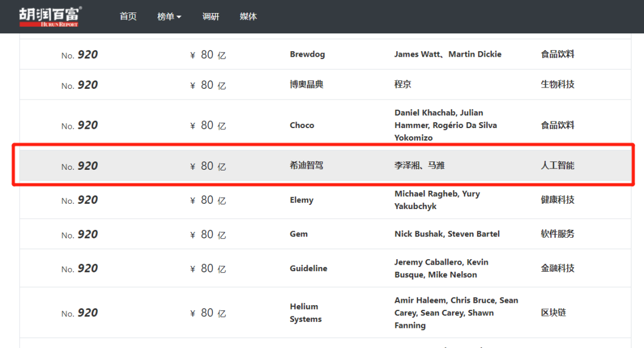Click the 生物科技 industry cell

click(558, 85)
